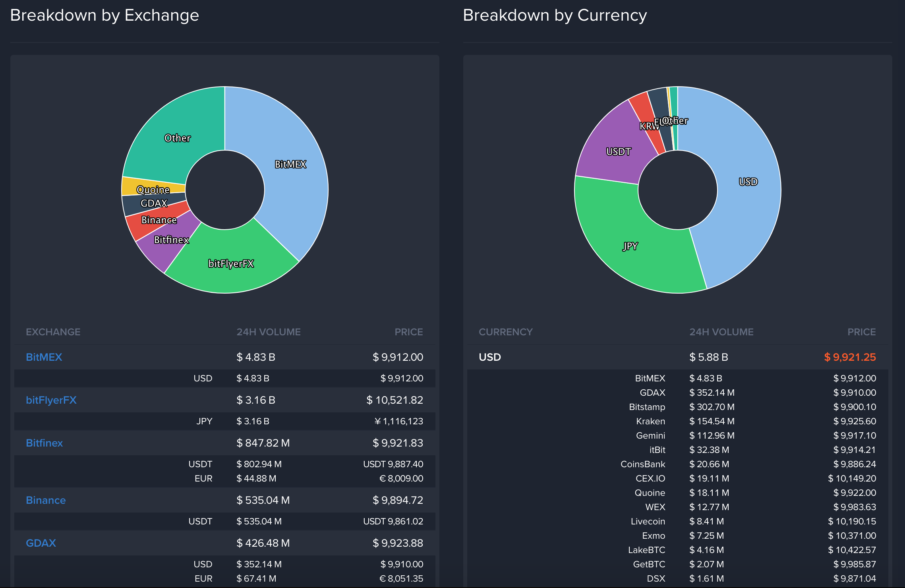Click itBit row in USD currency list
The width and height of the screenshot is (905, 588).
(678, 450)
